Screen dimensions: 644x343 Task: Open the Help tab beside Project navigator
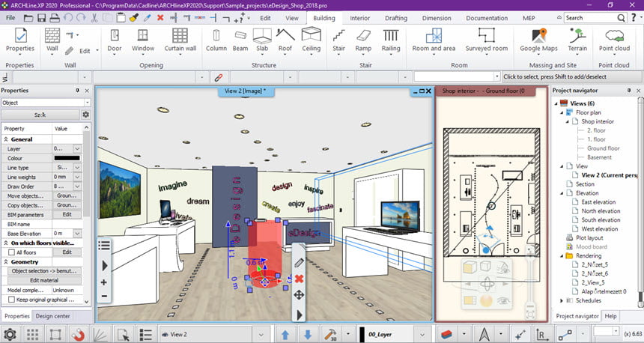[610, 316]
